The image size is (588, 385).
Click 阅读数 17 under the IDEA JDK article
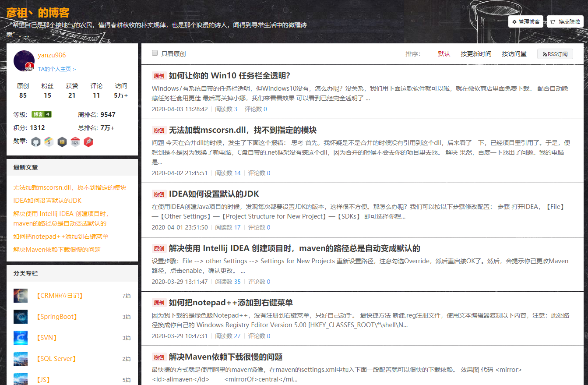click(x=228, y=227)
